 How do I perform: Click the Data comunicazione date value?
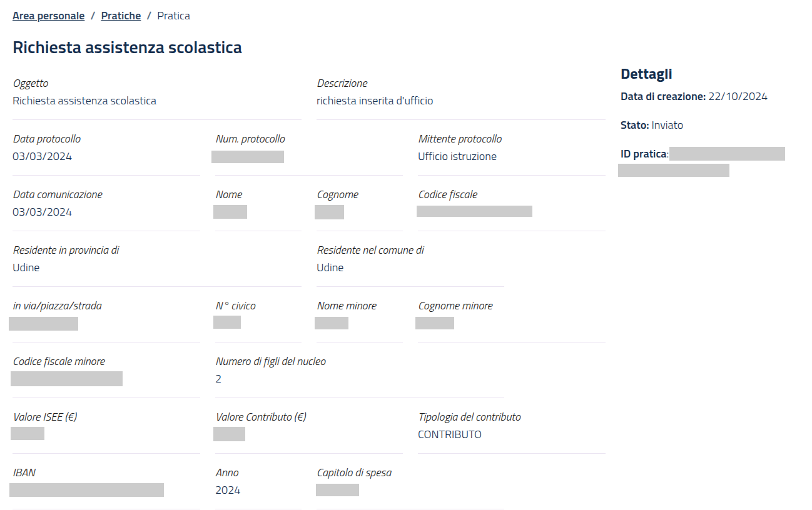tap(42, 212)
